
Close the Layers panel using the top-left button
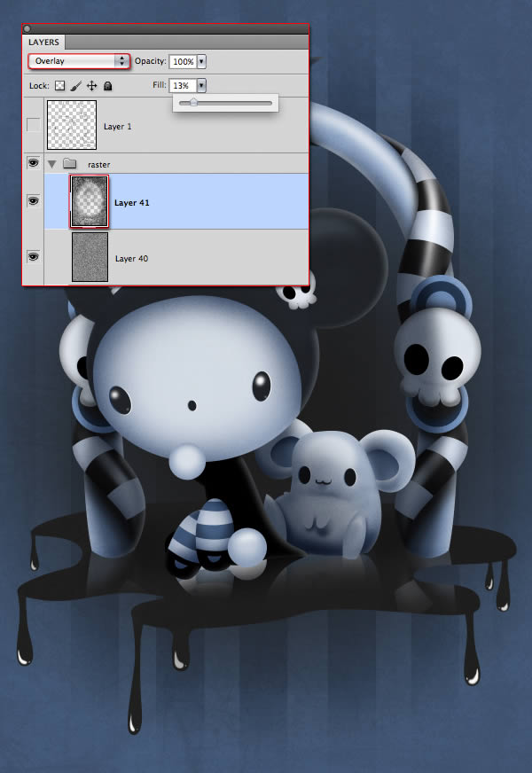click(27, 29)
